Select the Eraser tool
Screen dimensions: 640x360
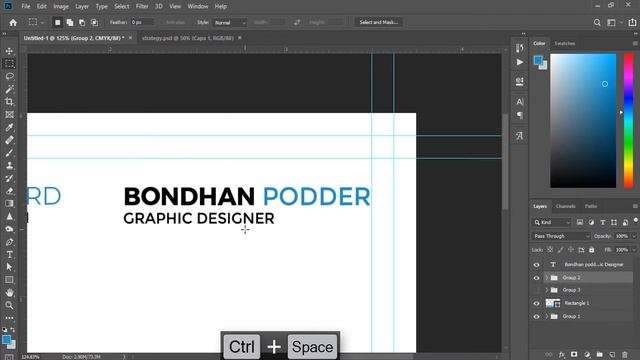point(9,191)
